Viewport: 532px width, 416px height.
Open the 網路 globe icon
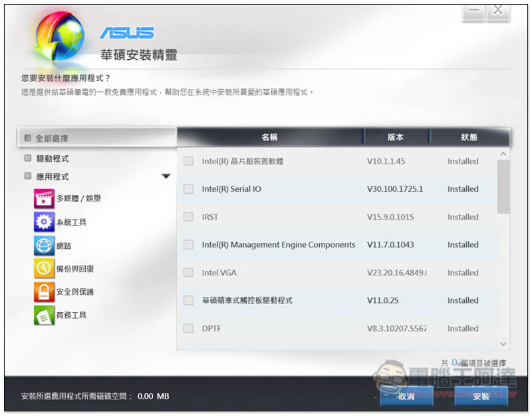(x=44, y=246)
